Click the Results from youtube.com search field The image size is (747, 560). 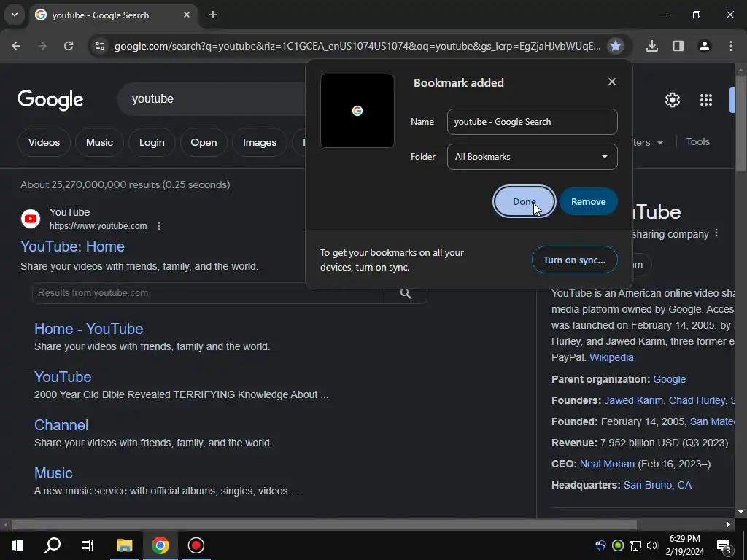[208, 293]
